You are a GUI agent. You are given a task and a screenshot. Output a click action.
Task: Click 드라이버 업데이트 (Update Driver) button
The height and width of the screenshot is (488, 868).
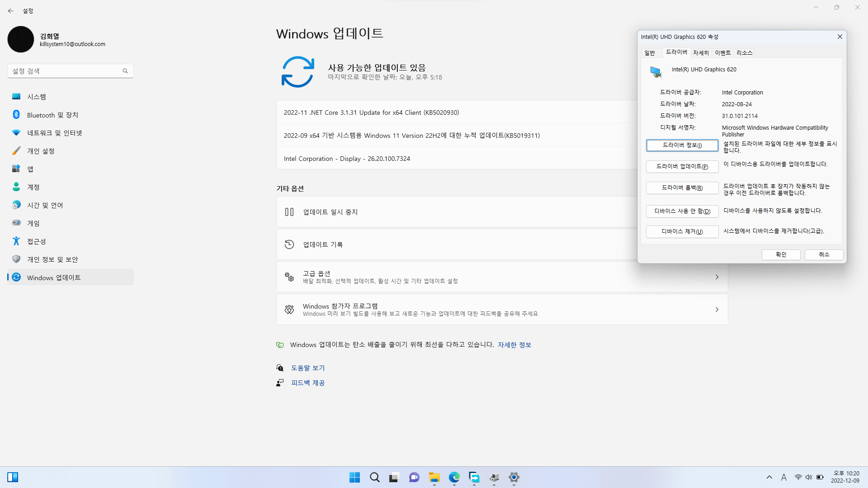click(682, 167)
